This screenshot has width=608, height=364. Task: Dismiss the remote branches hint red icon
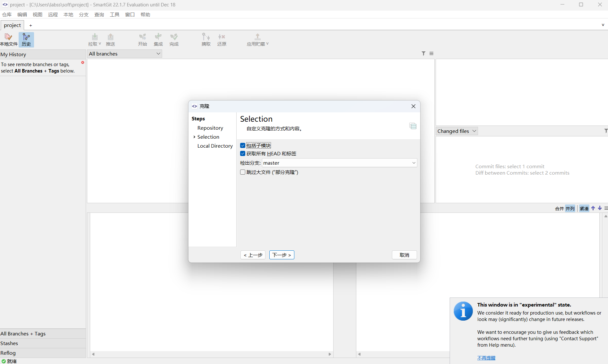[83, 63]
